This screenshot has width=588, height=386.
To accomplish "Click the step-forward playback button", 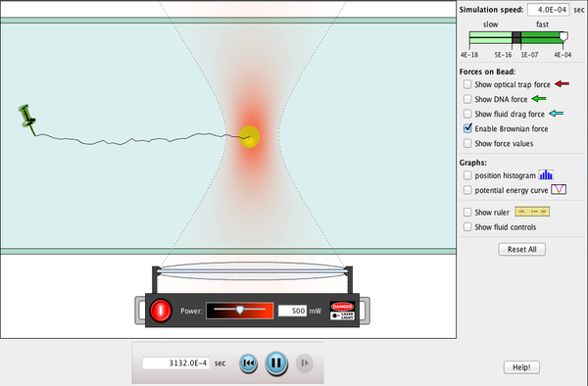I will click(x=304, y=362).
